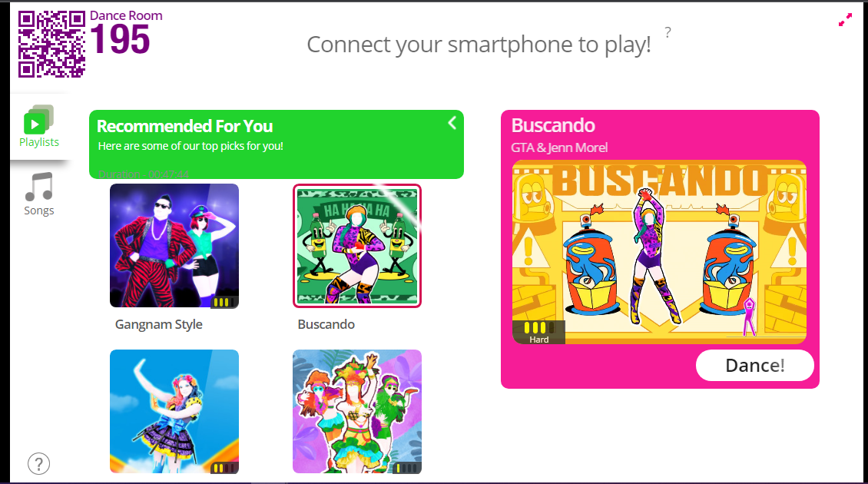Screen dimensions: 868x484
Task: Switch to the Songs tab
Action: point(38,211)
